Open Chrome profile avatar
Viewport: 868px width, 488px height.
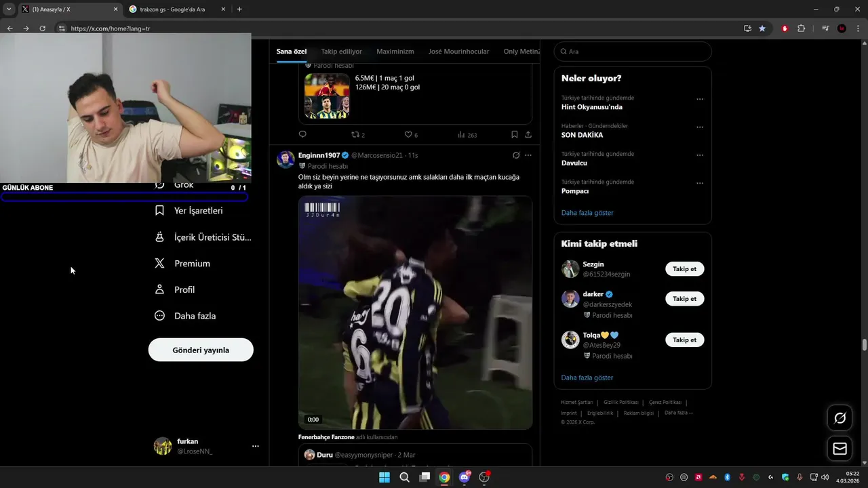coord(842,28)
